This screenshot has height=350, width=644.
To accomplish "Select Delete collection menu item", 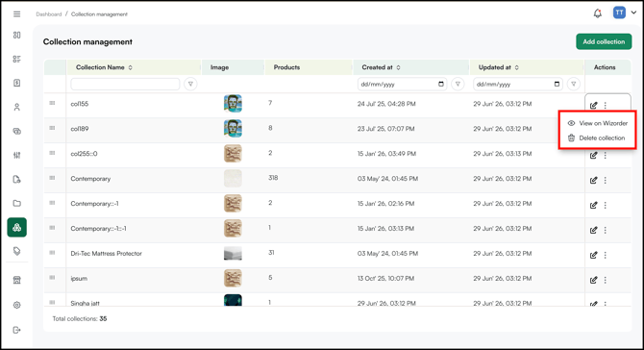I will pyautogui.click(x=596, y=138).
